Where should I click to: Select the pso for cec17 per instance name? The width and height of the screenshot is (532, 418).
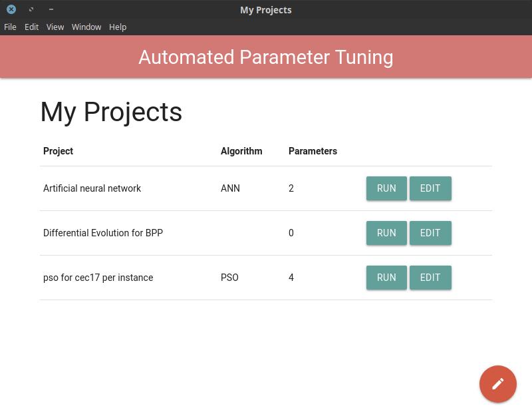[x=98, y=278]
